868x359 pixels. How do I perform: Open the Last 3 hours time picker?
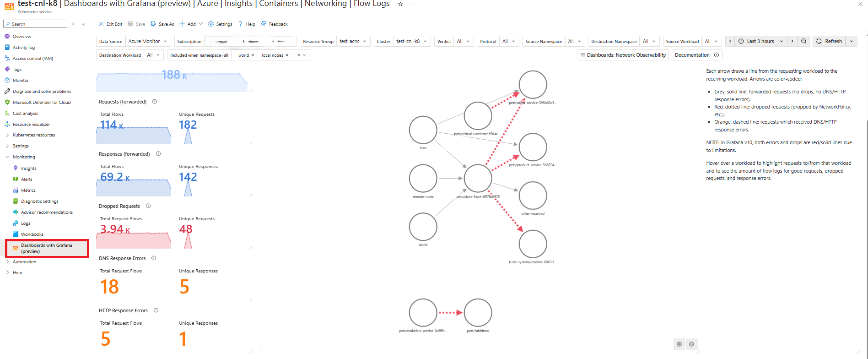click(x=761, y=41)
